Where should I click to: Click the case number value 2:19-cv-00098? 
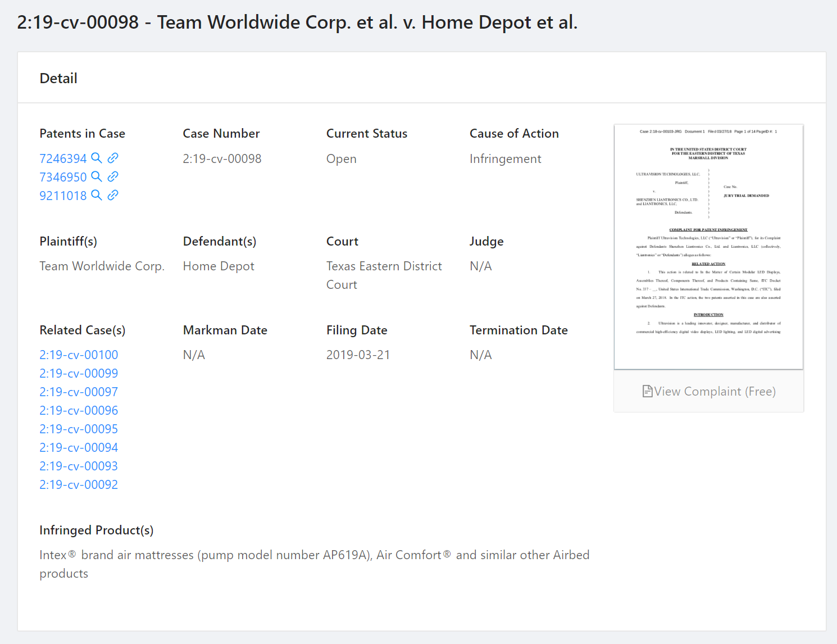point(222,158)
